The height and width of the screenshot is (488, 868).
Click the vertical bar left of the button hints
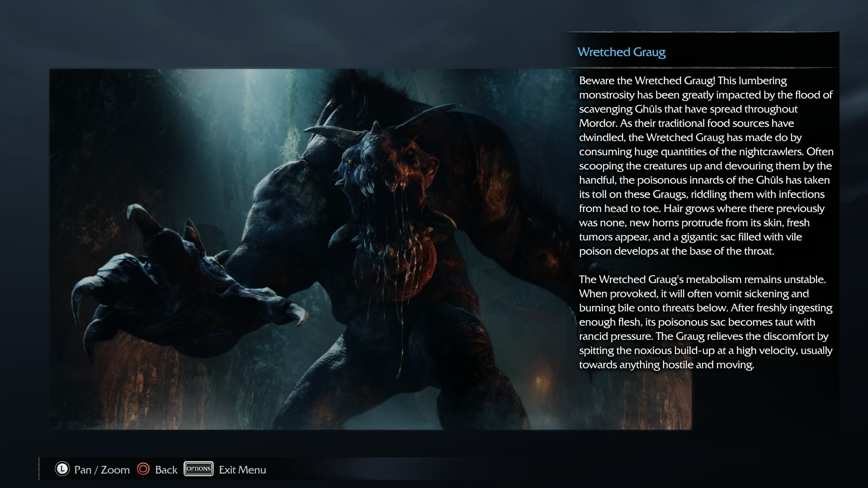pyautogui.click(x=39, y=468)
